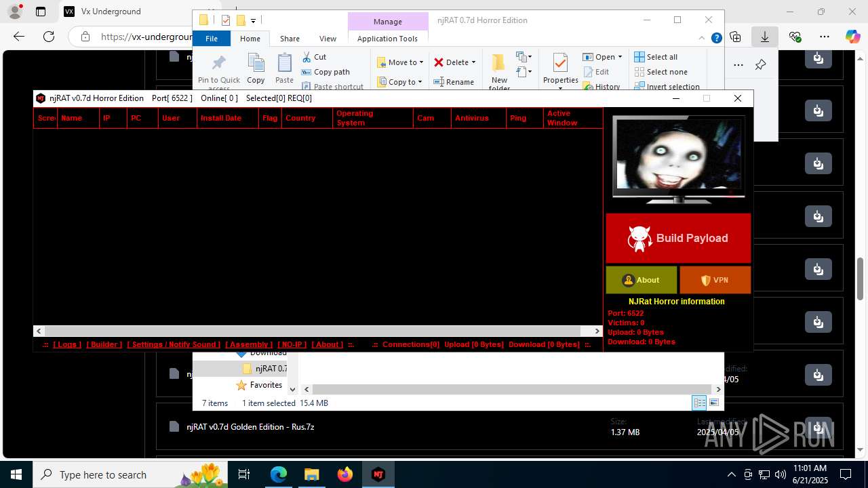Expand the Open dropdown in ribbon
This screenshot has width=868, height=488.
620,57
